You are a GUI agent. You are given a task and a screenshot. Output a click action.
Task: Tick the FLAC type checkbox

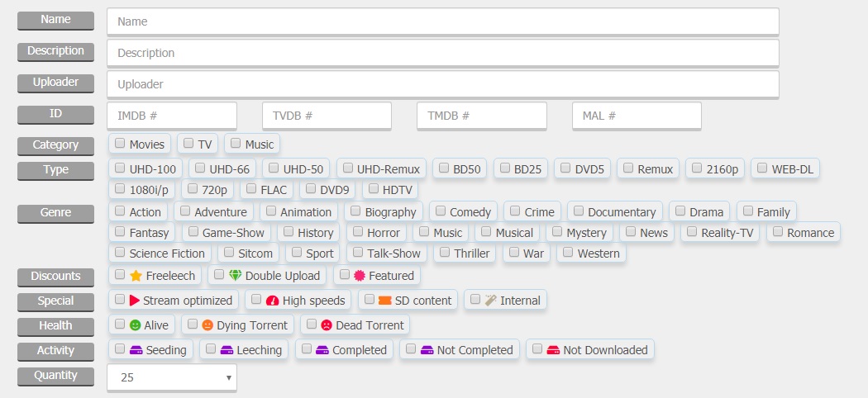(x=251, y=188)
